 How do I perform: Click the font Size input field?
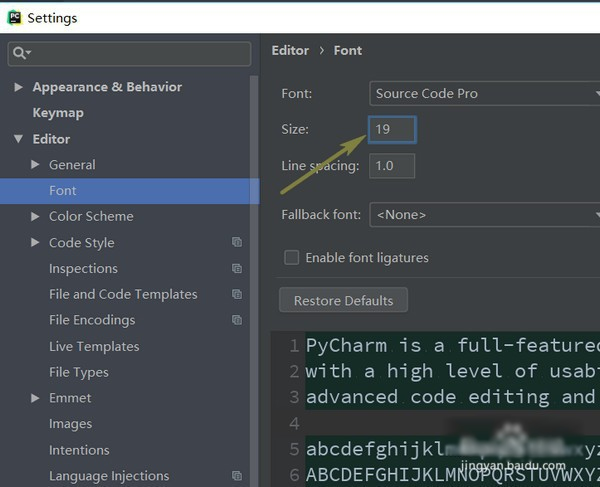pos(392,129)
